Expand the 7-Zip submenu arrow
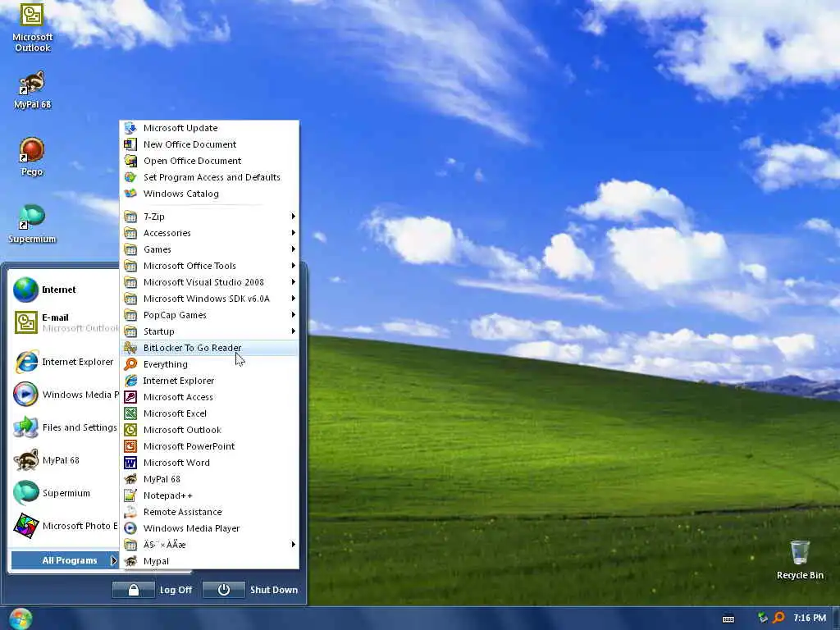The width and height of the screenshot is (840, 630). point(293,217)
